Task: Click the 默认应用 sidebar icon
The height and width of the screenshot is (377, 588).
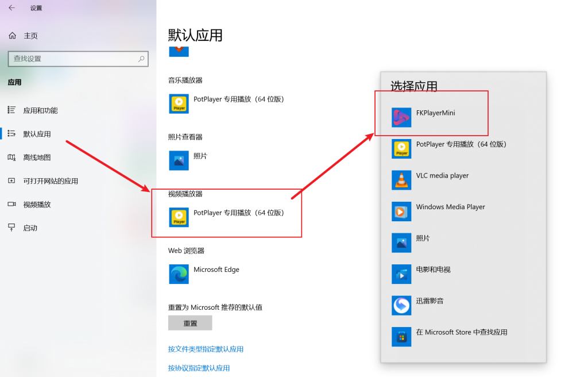Action: click(11, 134)
